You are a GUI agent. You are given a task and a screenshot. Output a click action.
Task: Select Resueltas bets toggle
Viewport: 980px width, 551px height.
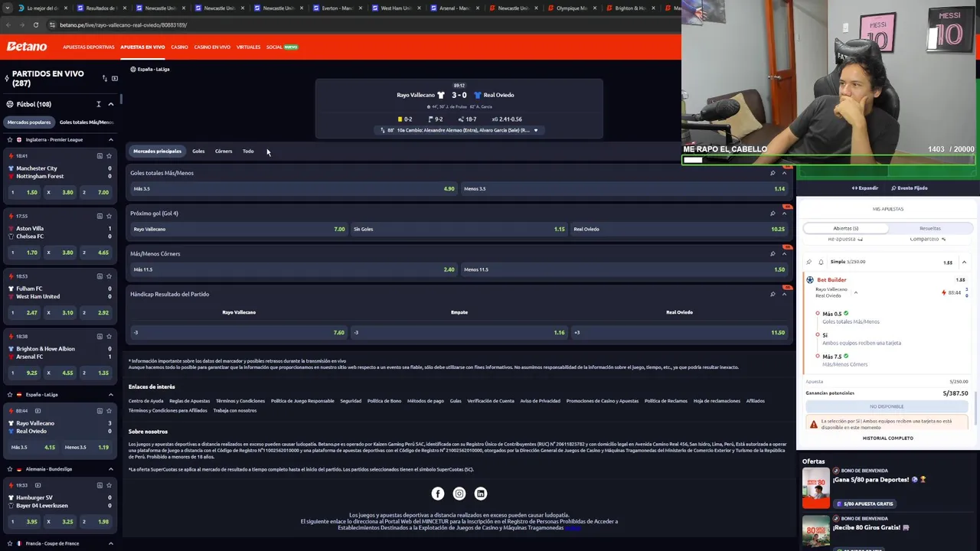point(930,228)
